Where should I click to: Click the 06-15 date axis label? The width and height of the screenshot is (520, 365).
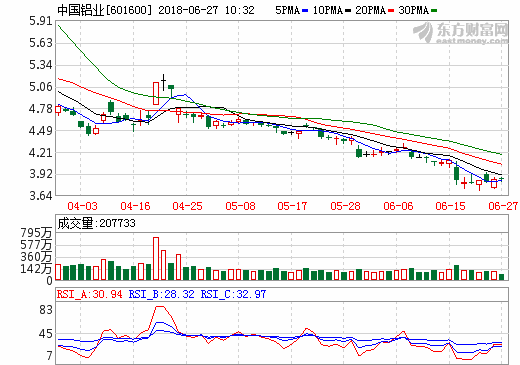[x=450, y=206]
